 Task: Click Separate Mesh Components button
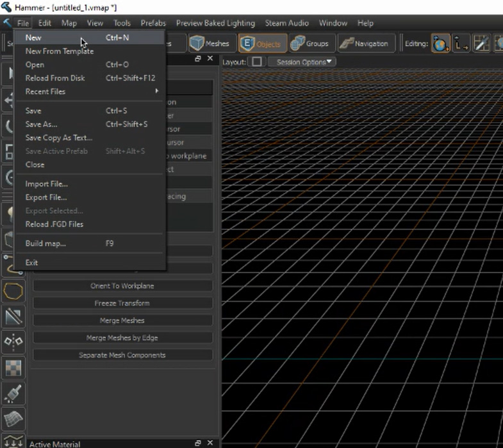pos(122,355)
